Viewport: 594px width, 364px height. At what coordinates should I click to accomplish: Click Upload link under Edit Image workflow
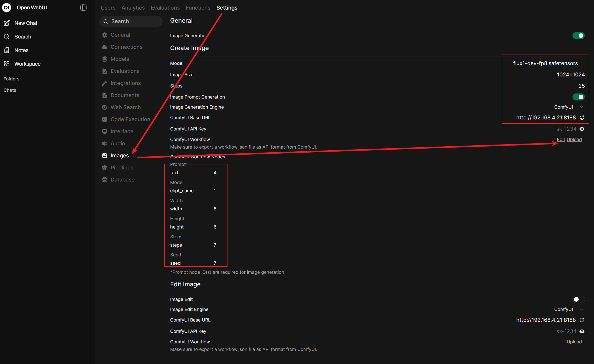tap(574, 342)
